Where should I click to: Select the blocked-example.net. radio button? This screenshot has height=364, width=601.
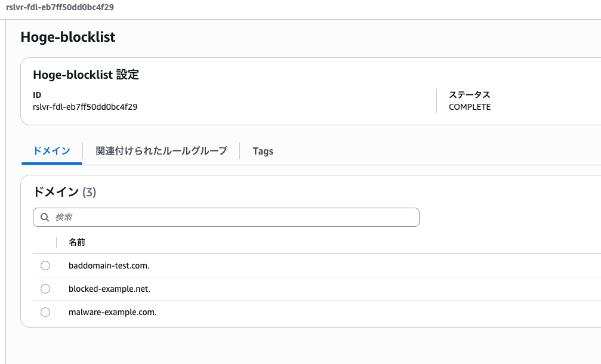tap(45, 289)
